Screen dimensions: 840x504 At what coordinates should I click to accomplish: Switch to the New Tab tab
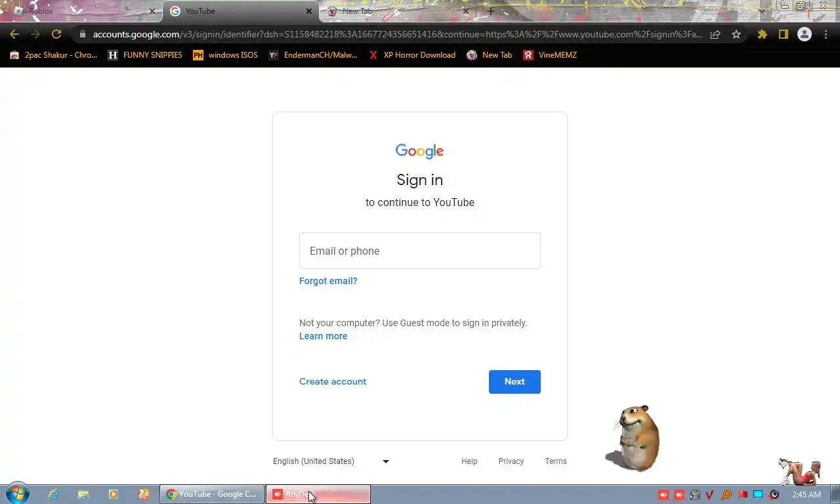398,11
